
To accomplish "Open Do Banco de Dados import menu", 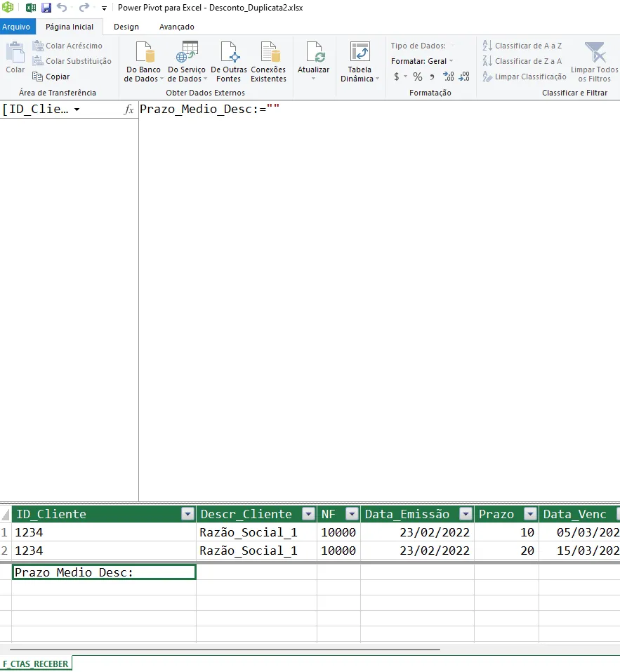I will [143, 62].
